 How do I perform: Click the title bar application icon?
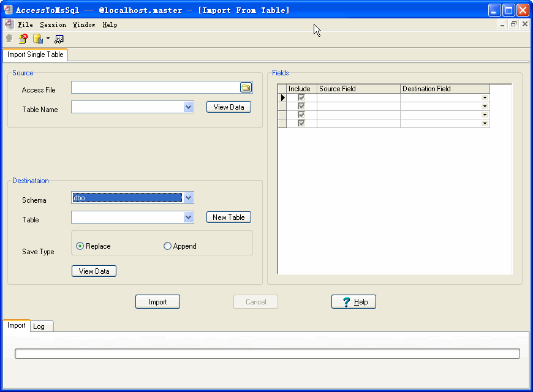pos(8,10)
